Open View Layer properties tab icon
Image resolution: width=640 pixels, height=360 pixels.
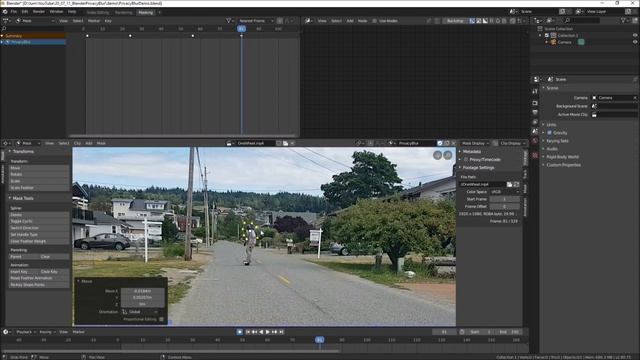(535, 122)
